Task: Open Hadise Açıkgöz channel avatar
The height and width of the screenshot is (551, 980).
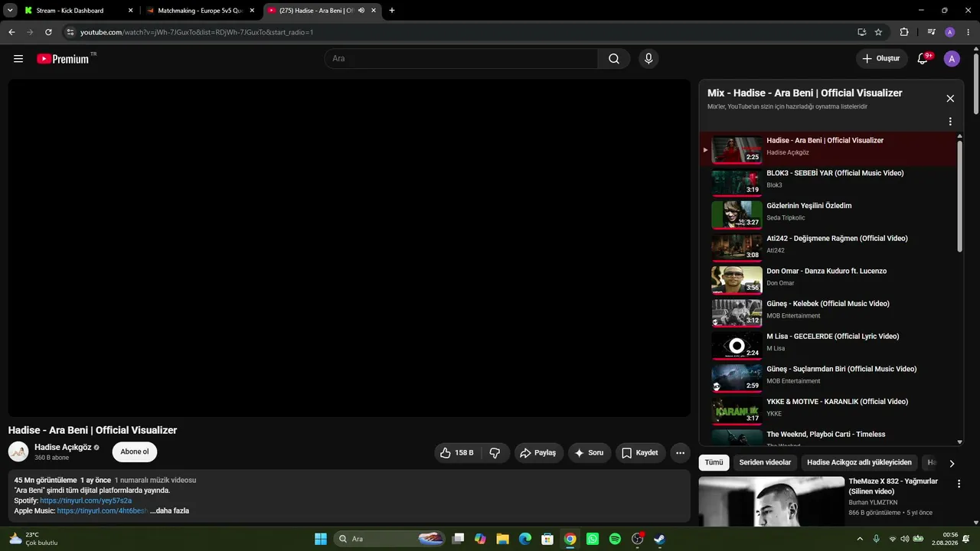Action: coord(18,452)
